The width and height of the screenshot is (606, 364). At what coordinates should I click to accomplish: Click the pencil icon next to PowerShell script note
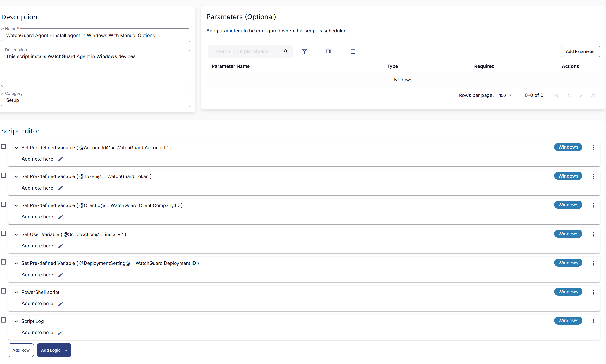pos(60,304)
